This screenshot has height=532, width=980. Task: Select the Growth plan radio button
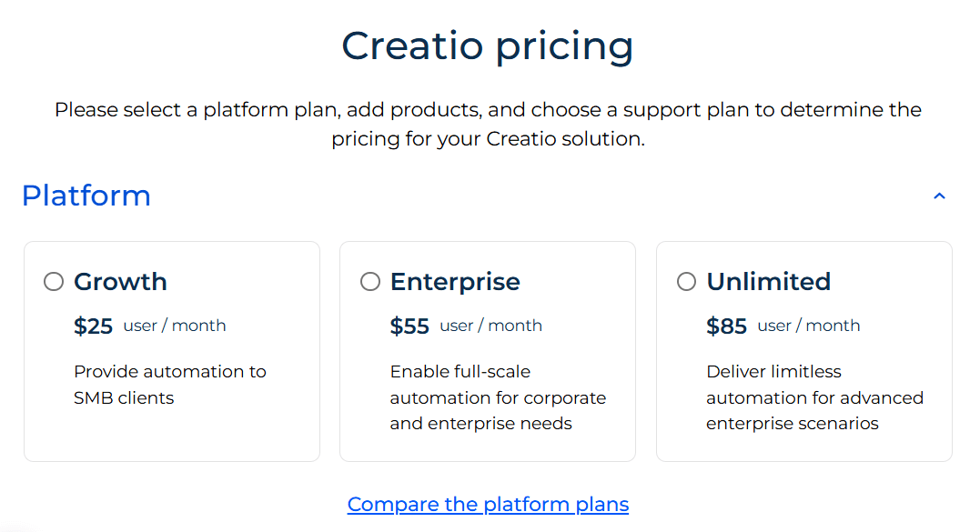53,282
